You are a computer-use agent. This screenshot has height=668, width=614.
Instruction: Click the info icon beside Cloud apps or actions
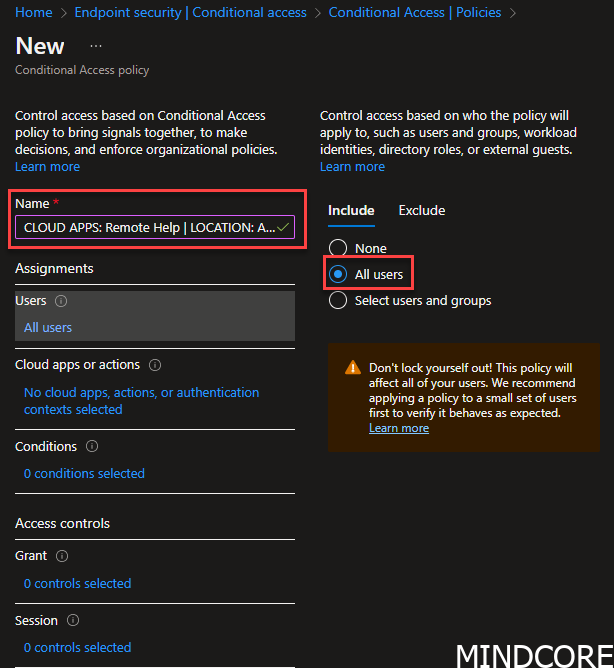coord(155,365)
